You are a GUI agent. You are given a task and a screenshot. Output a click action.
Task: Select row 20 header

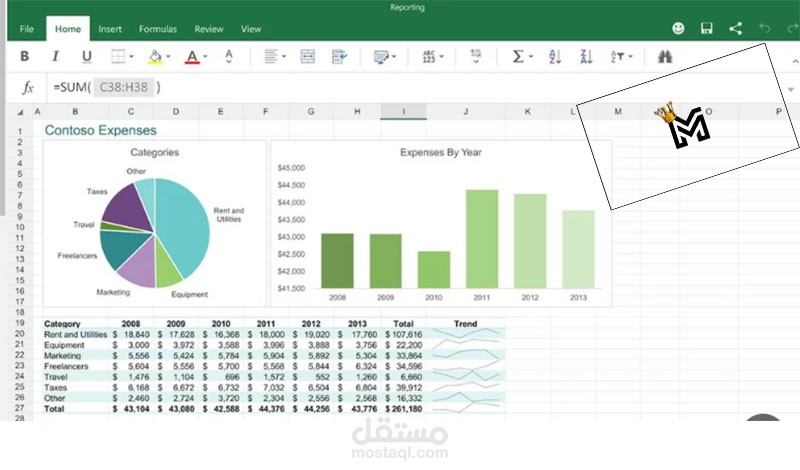[19, 334]
